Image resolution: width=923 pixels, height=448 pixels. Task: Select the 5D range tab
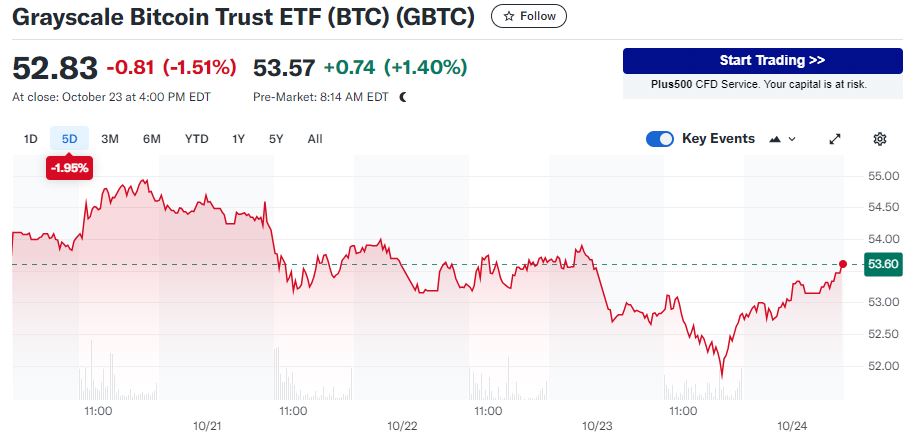[69, 139]
